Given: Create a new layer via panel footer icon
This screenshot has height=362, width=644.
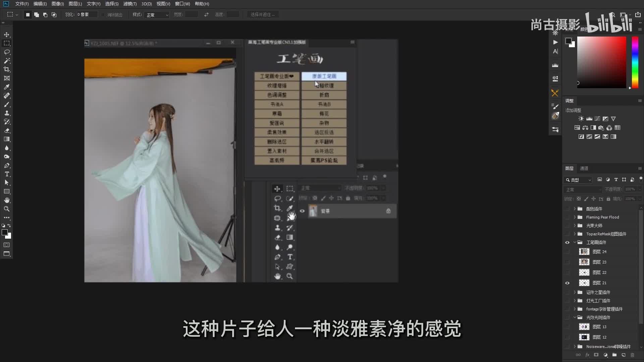Looking at the screenshot, I should click(623, 355).
